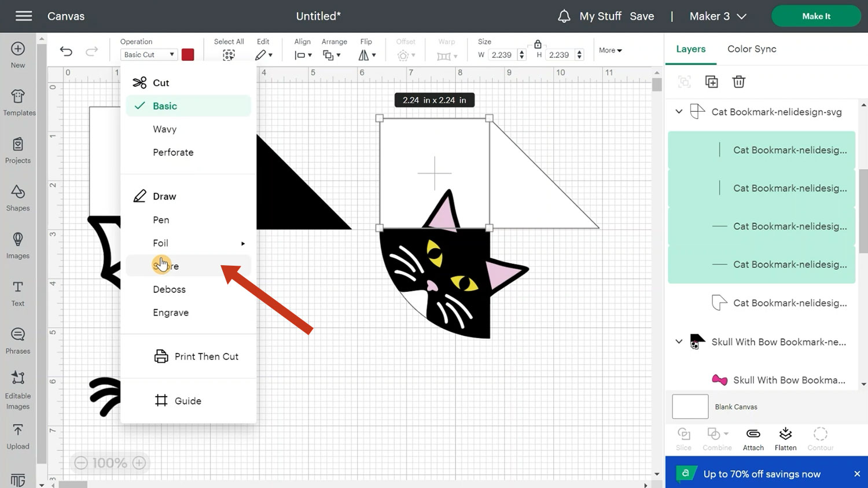The height and width of the screenshot is (488, 868).
Task: Open the Foil submenu arrow
Action: coord(243,244)
